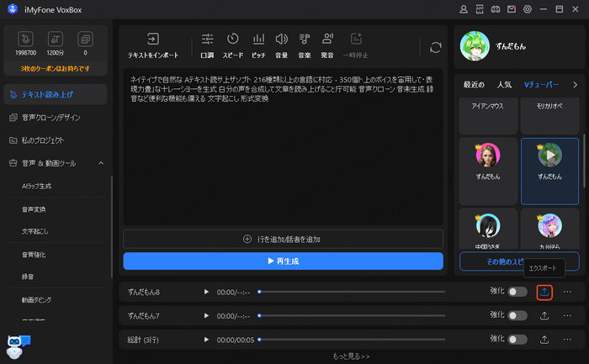Image resolution: width=589 pixels, height=364 pixels.
Task: Export the 総計 (3行) audio
Action: 544,340
